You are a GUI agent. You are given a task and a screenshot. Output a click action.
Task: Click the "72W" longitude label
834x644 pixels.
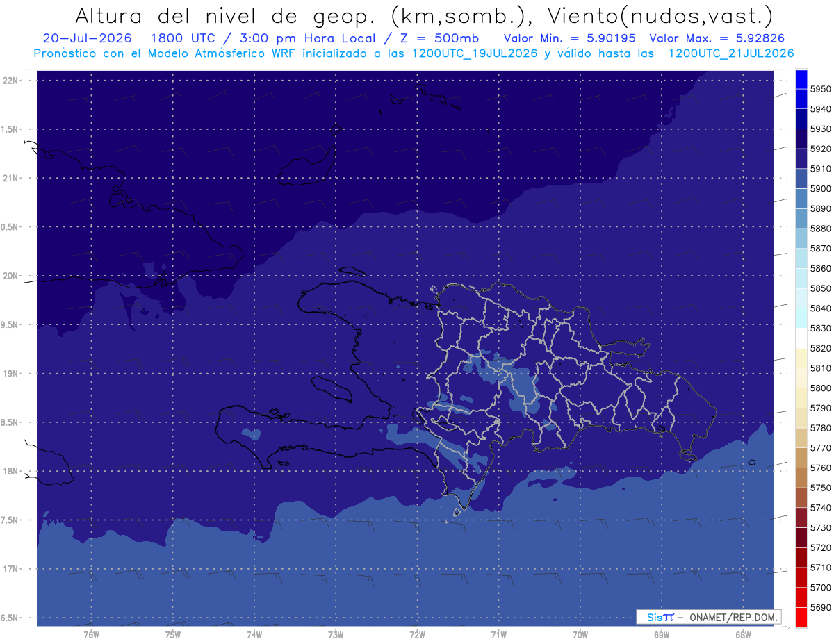point(417,635)
